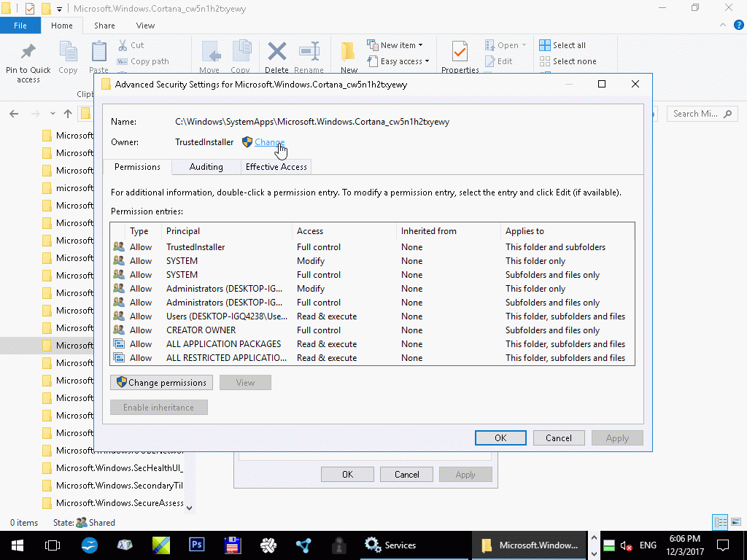Switch to the Share ribbon tab
This screenshot has height=560, width=747.
[104, 26]
